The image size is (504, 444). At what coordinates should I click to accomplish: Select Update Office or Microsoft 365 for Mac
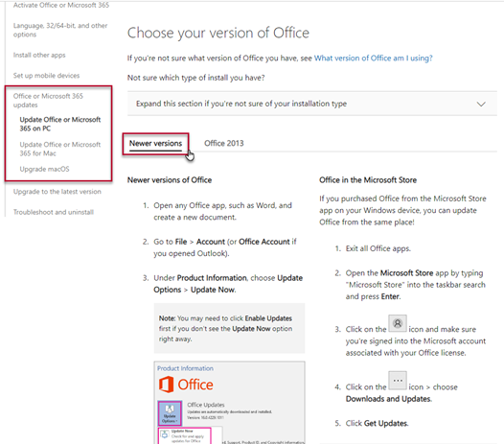60,149
